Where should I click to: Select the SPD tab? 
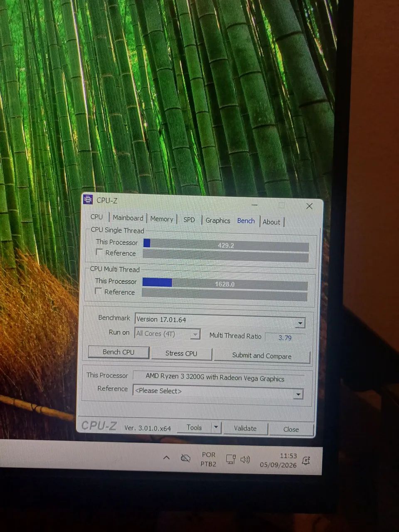pos(189,219)
